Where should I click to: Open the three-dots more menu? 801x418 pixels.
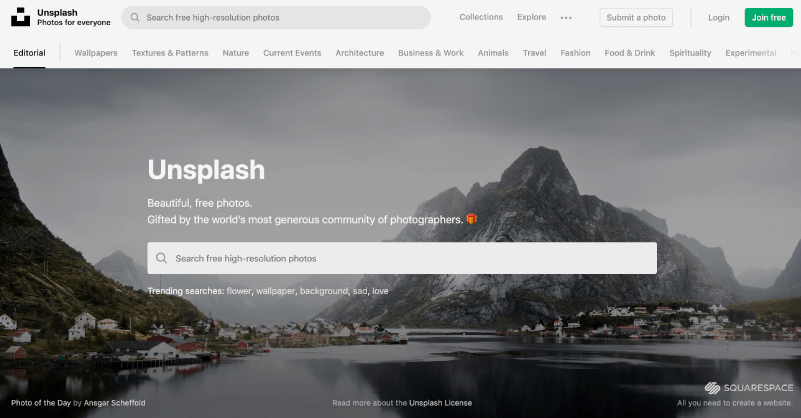click(x=566, y=17)
